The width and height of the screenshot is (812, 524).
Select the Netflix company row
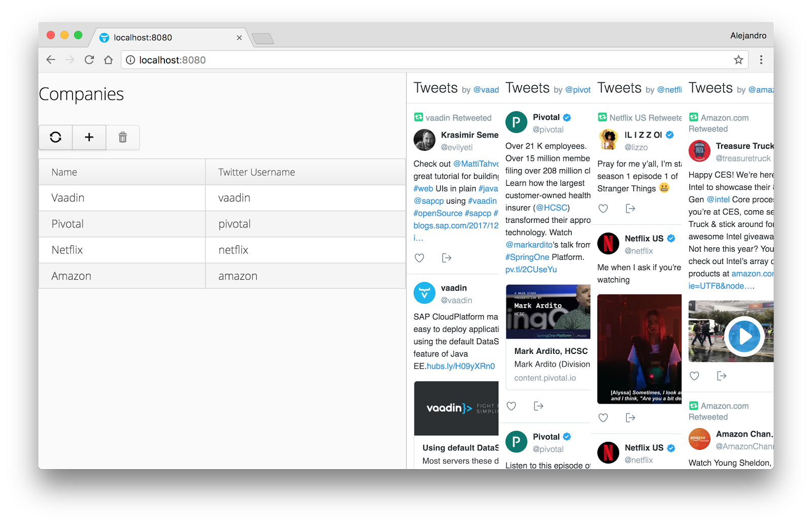point(122,250)
